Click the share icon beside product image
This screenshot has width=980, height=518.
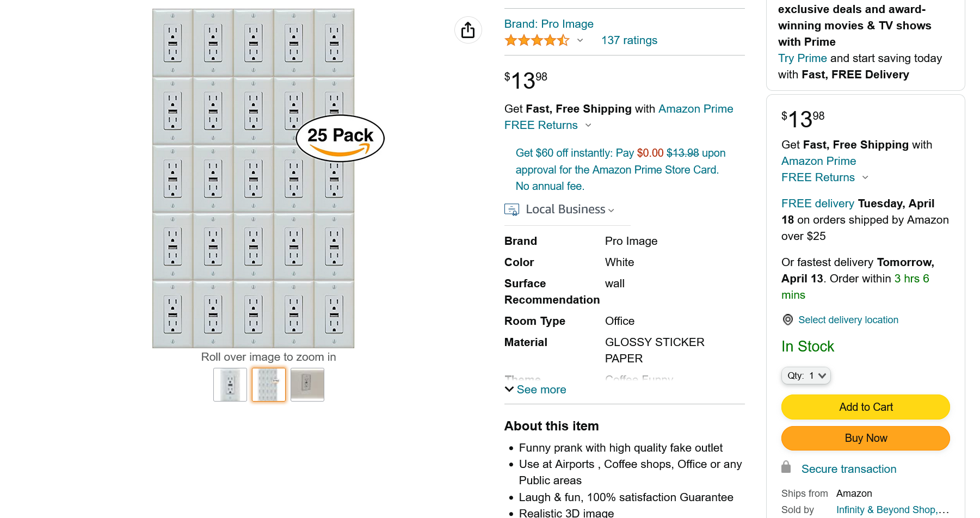[468, 30]
